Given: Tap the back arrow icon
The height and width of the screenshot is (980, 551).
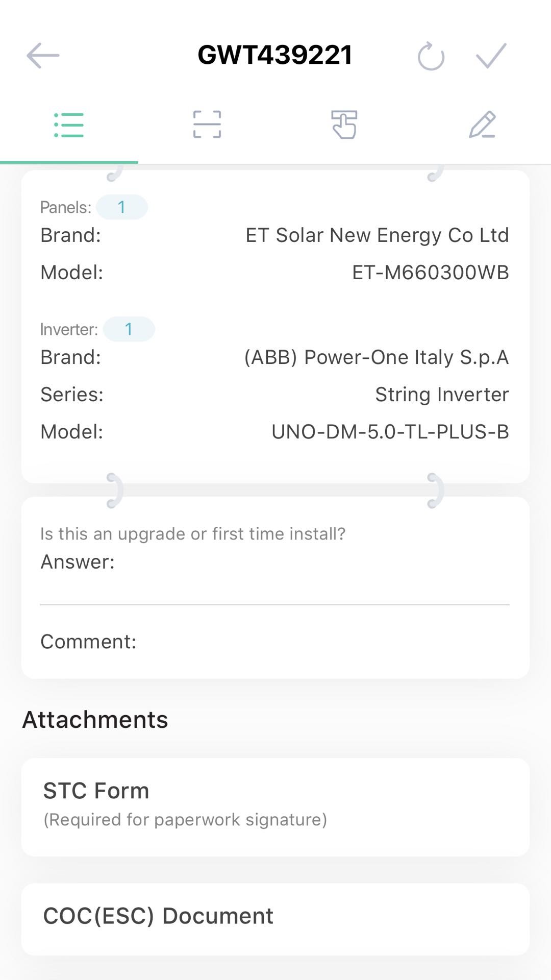Looking at the screenshot, I should 43,55.
